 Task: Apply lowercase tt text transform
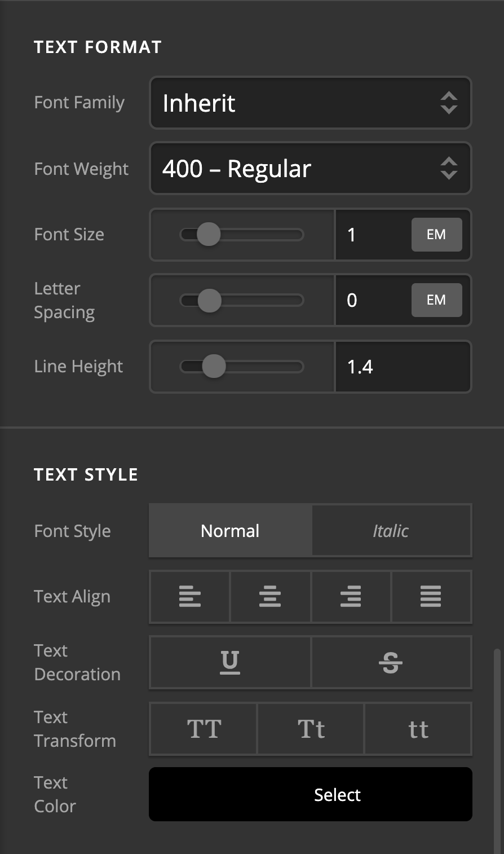(x=418, y=729)
